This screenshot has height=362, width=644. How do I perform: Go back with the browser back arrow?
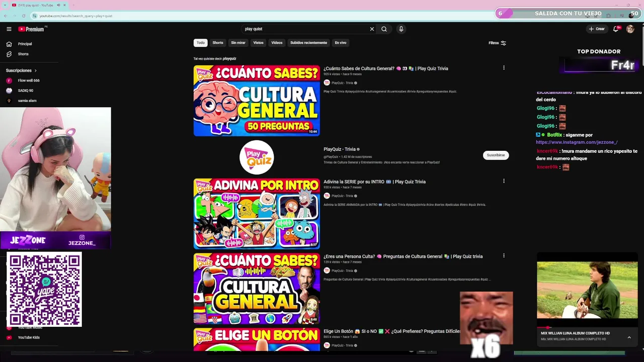click(x=6, y=16)
